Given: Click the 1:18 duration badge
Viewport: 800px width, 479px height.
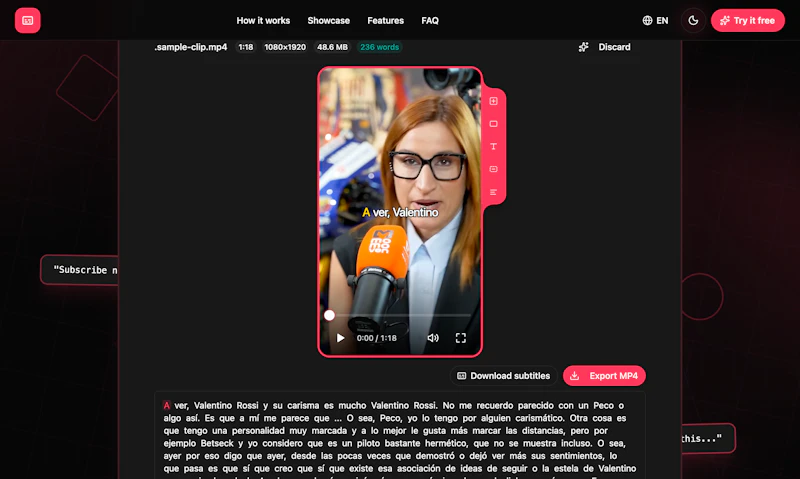Looking at the screenshot, I should coord(245,47).
